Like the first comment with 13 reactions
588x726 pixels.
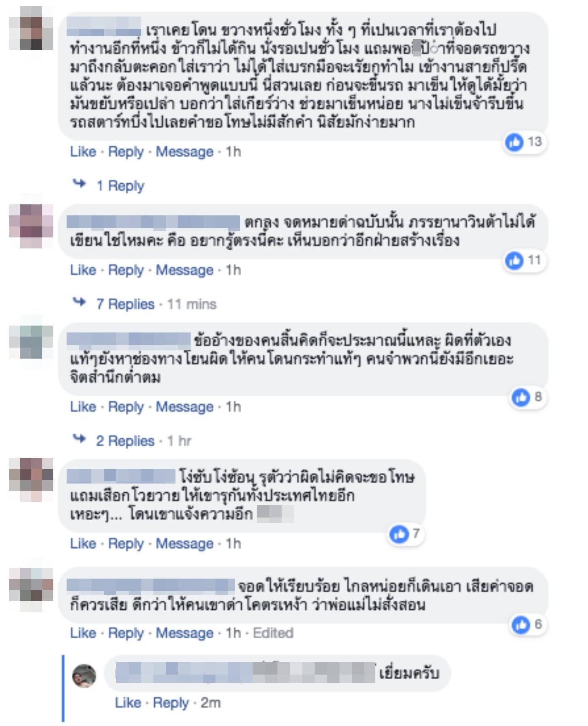click(x=83, y=152)
